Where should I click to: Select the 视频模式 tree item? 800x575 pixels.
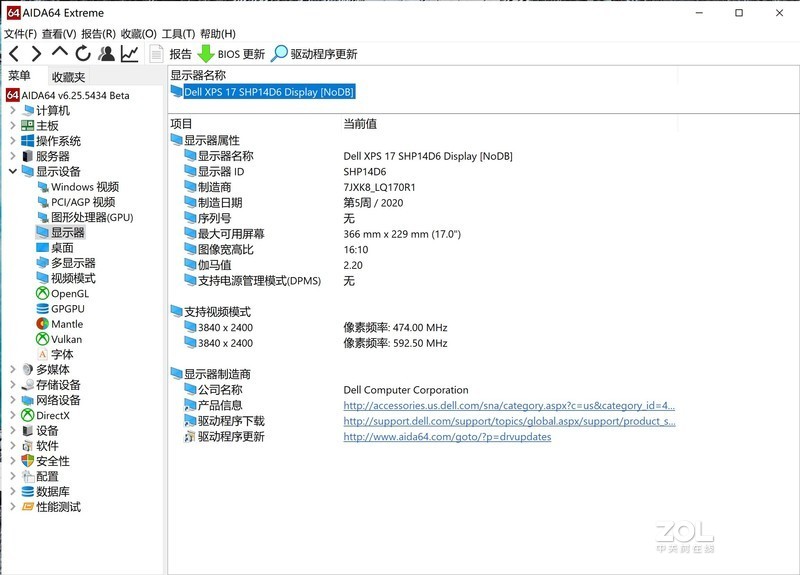(x=73, y=278)
